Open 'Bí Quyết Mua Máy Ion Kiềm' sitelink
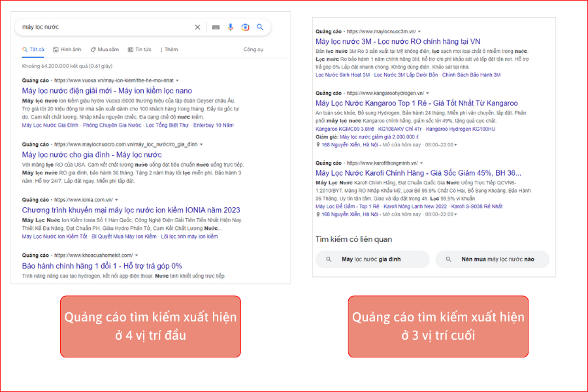The height and width of the screenshot is (392, 588). pos(123,237)
